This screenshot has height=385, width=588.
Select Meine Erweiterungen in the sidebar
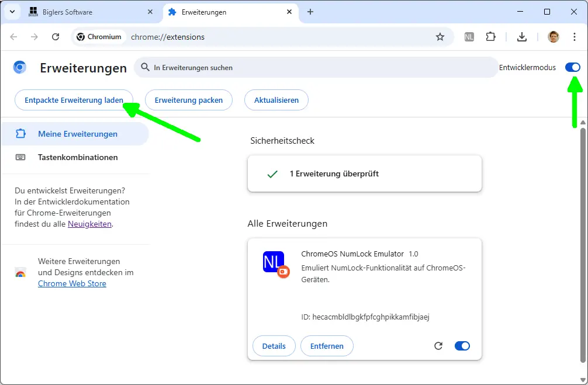(77, 134)
